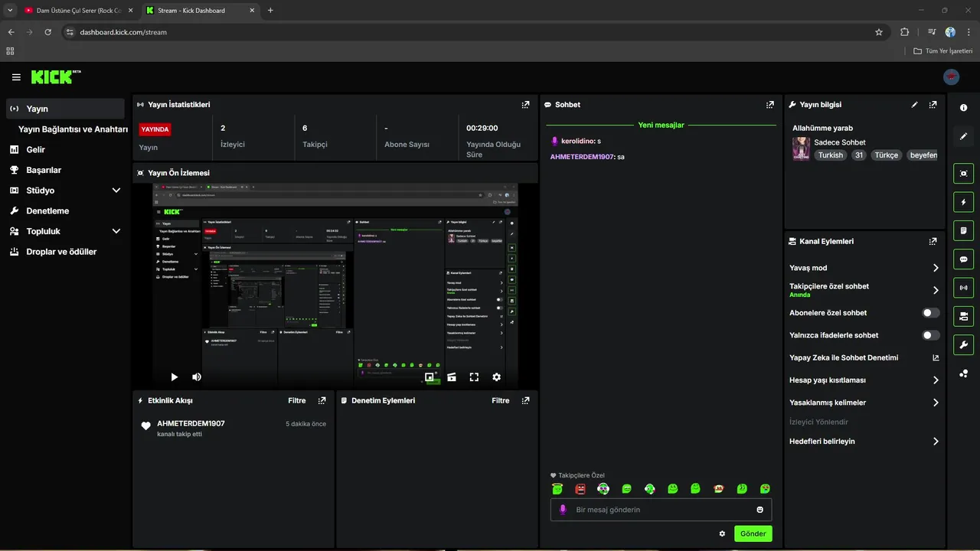Toggle the moderation actions note widget in the right rail

click(964, 230)
